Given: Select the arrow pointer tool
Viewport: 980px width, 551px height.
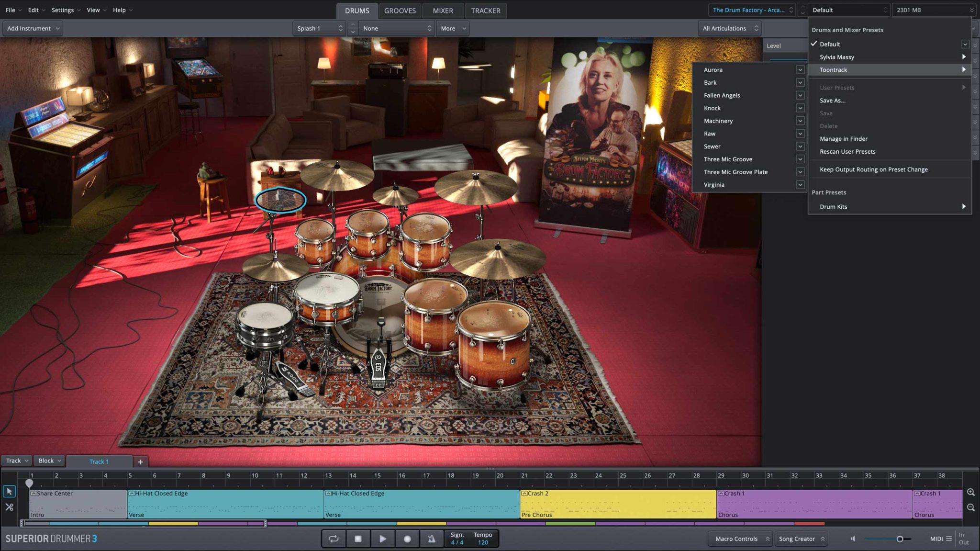Looking at the screenshot, I should coord(9,492).
